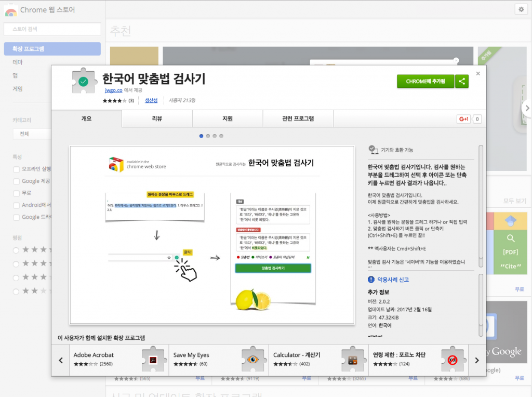Select 확장 프로그램 in the sidebar
Image resolution: width=532 pixels, height=397 pixels.
(x=52, y=49)
